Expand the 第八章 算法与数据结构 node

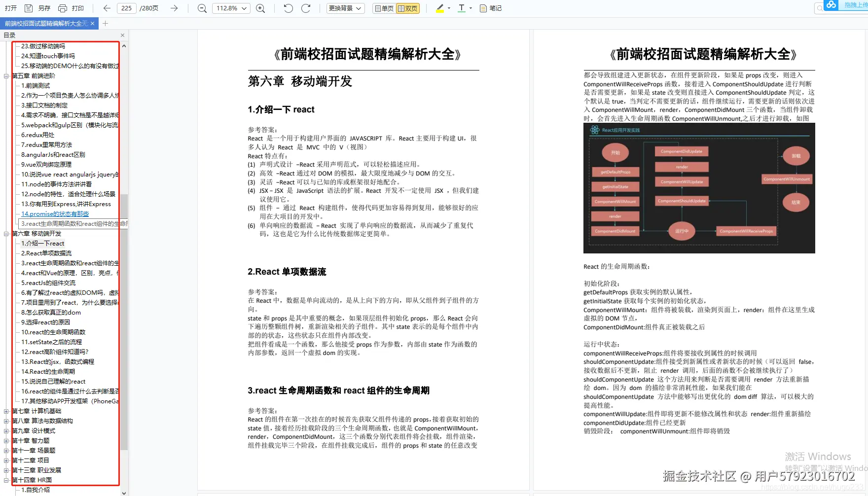6,421
